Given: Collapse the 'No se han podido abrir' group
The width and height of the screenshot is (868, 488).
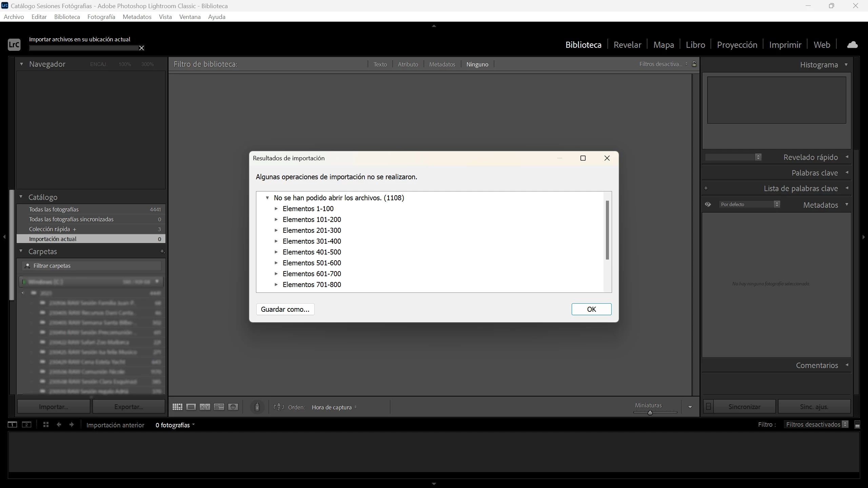Looking at the screenshot, I should (267, 198).
